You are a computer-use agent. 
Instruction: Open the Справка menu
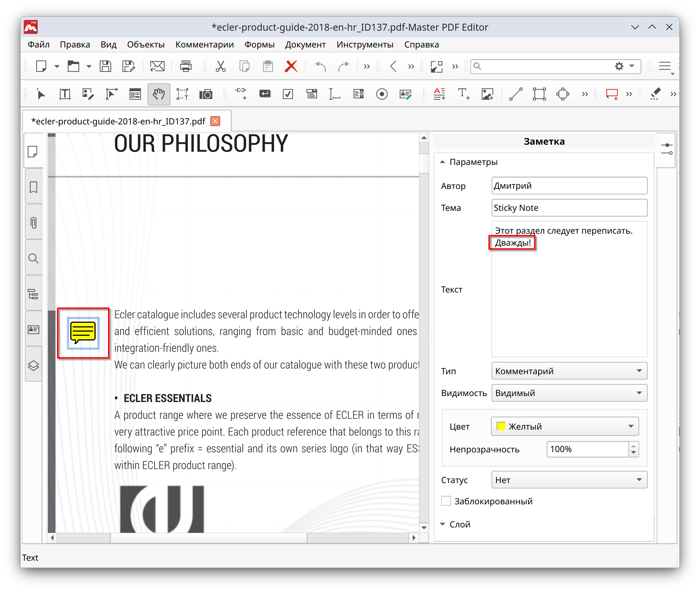coord(421,45)
